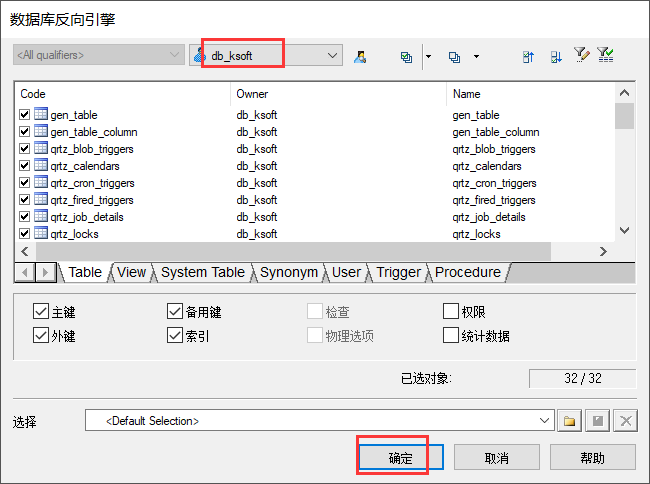Switch to the View tab
650x484 pixels.
[131, 272]
